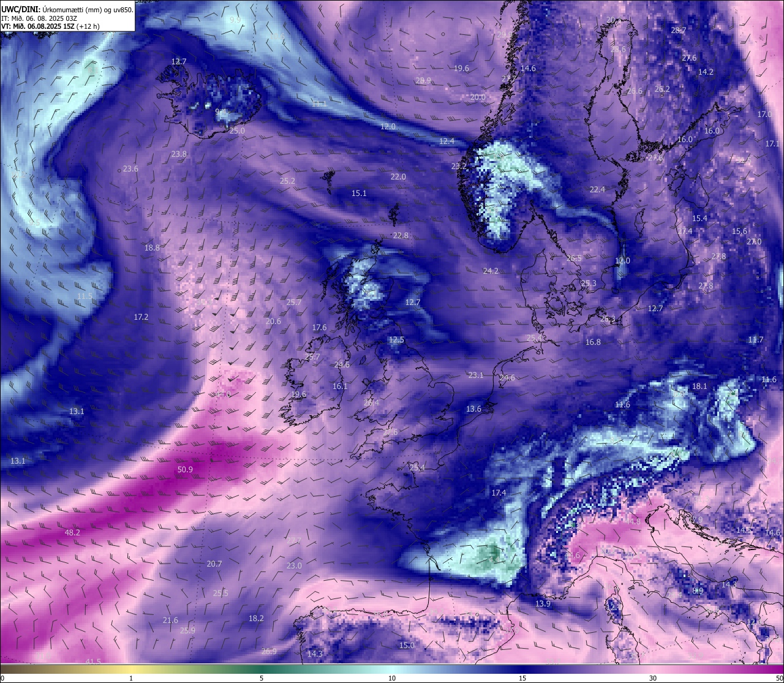Click the colorbar tick label 10
The width and height of the screenshot is (784, 683).
392,678
